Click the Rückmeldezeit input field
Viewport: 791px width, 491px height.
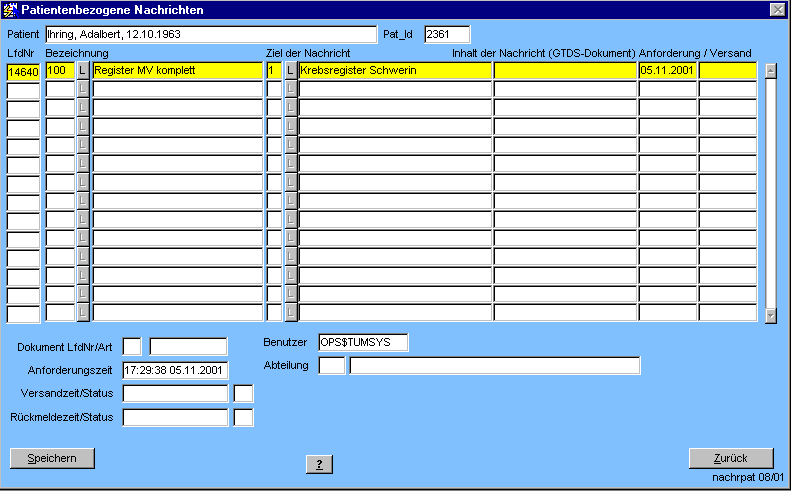(x=175, y=417)
